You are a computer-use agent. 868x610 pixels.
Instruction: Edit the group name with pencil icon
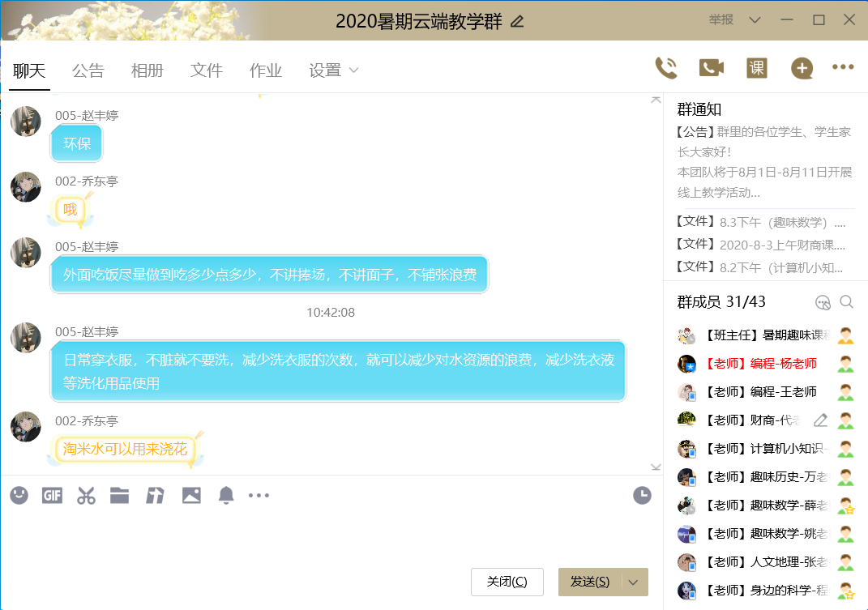pos(517,22)
